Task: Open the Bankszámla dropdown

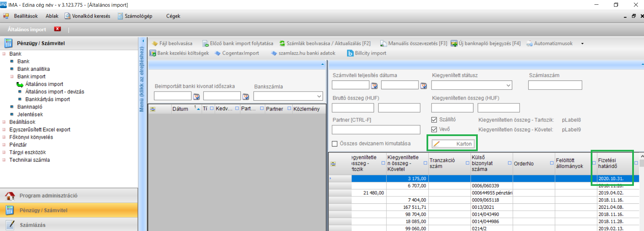Action: coord(319,96)
